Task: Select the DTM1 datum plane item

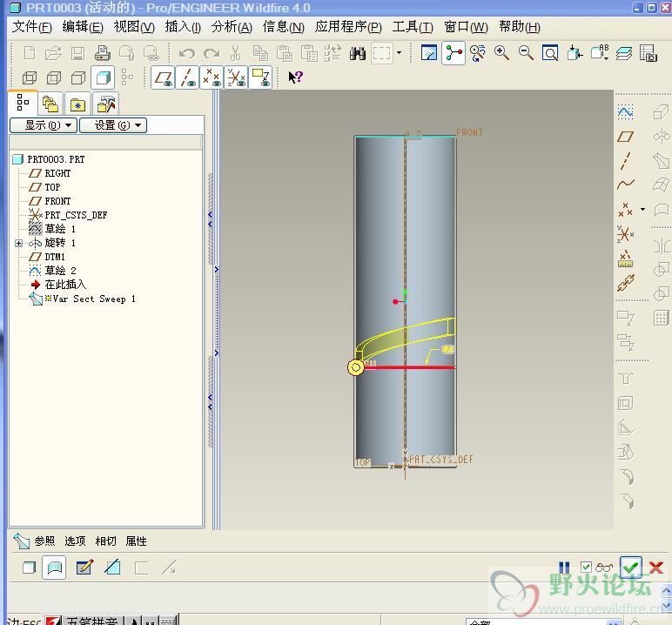Action: coord(55,257)
